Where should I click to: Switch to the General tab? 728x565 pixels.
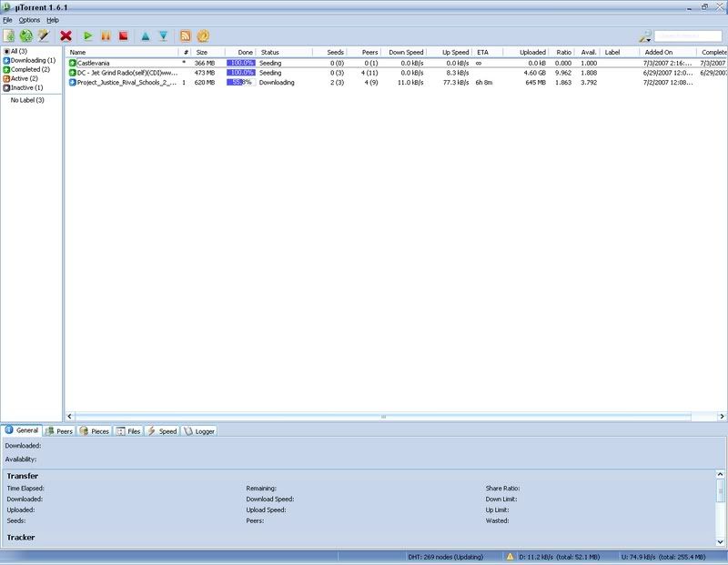pos(22,430)
